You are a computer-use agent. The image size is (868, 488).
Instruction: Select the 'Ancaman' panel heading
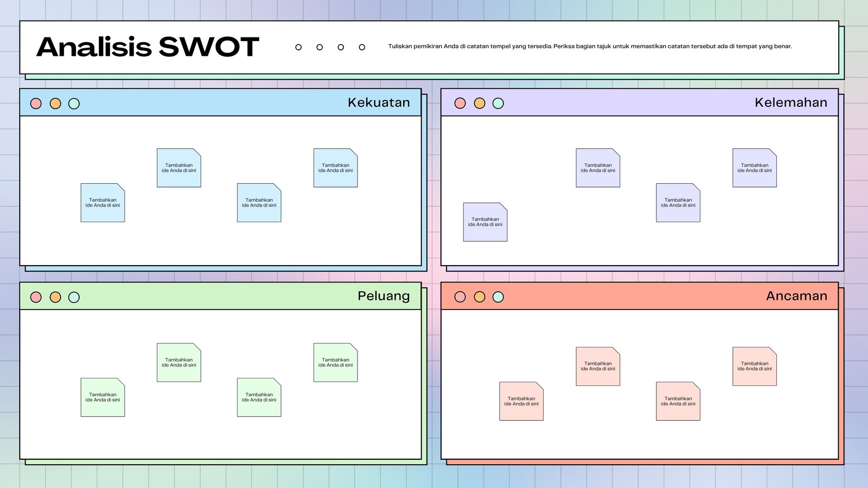click(x=796, y=296)
